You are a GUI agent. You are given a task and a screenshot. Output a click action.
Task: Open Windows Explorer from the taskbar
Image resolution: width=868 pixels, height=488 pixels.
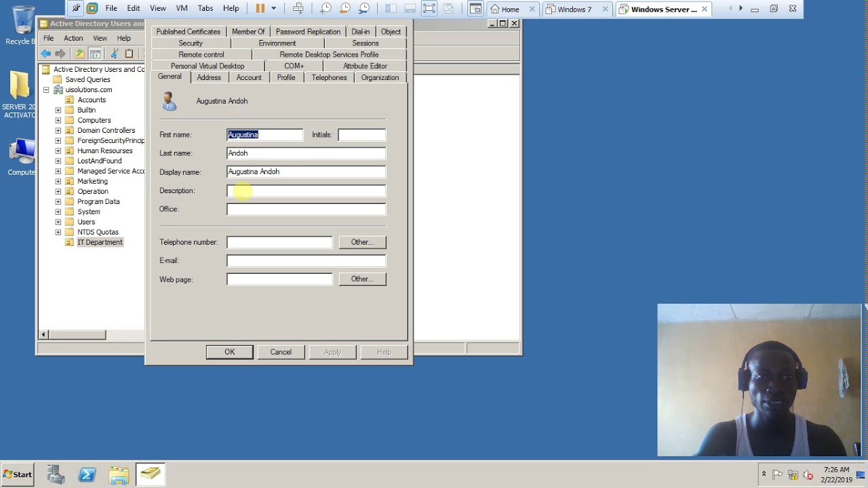[119, 474]
